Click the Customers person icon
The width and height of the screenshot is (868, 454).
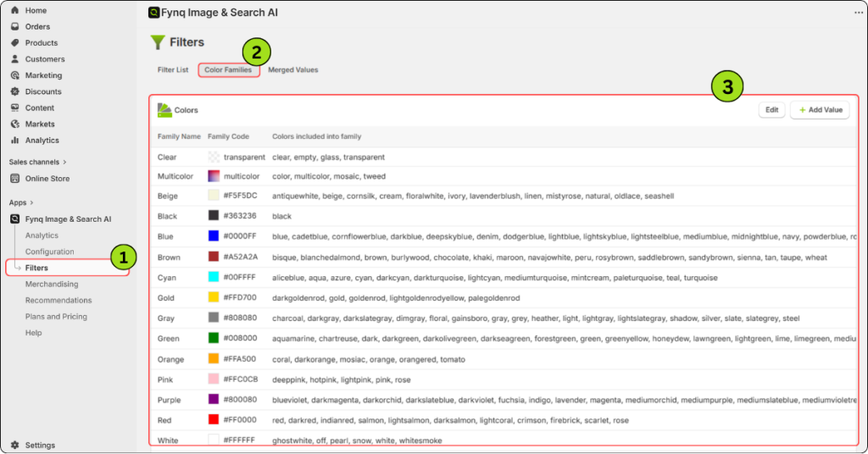click(x=15, y=58)
